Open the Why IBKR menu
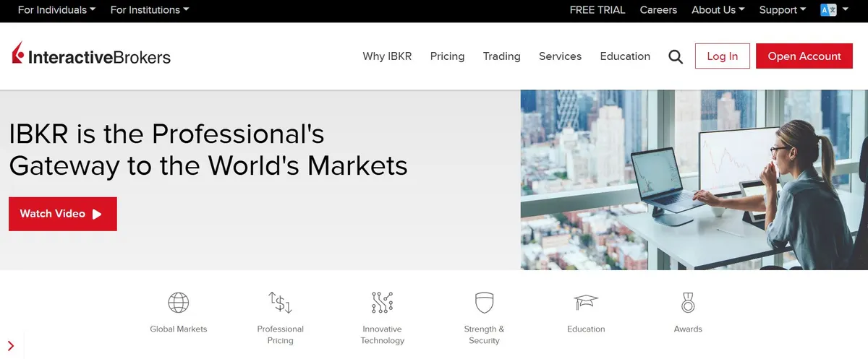Screen dimensions: 868x359 tap(387, 56)
